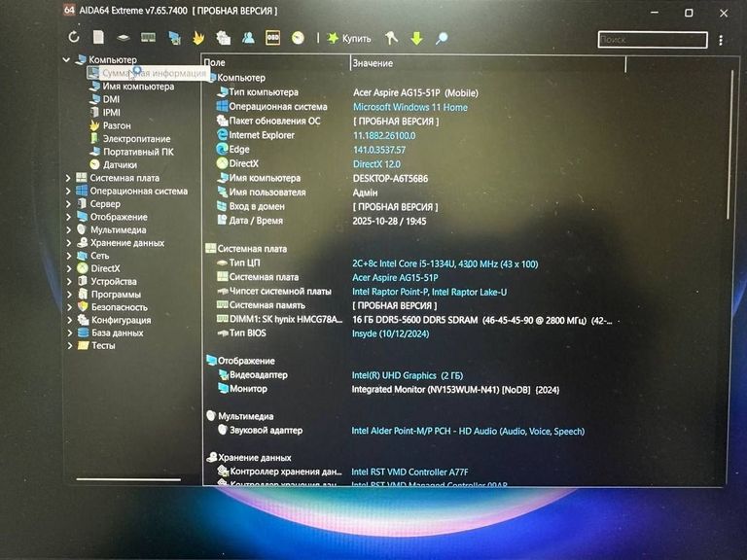Open the driver updates toolbar icon
Viewport: 747px width, 560px height.
pos(223,38)
